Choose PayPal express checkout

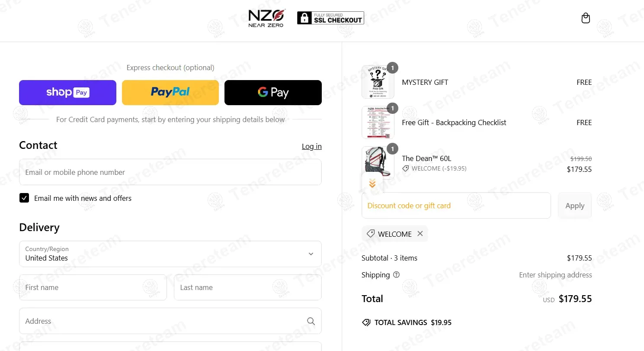(x=170, y=93)
